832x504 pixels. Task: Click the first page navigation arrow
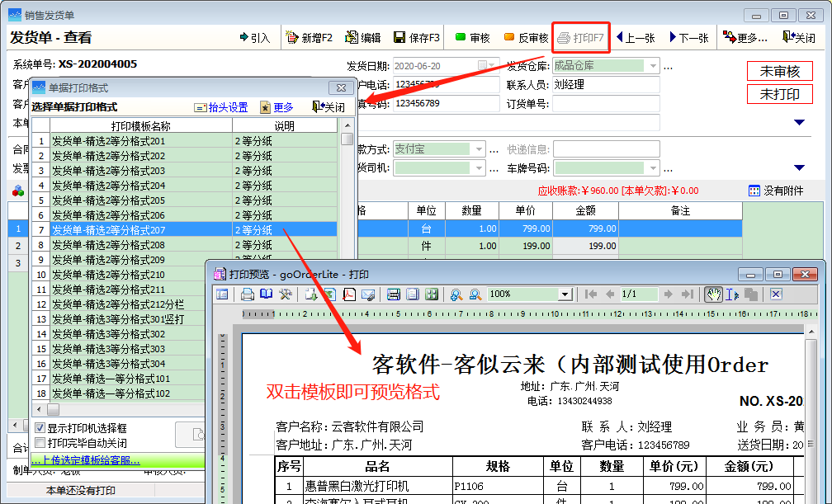[x=591, y=294]
